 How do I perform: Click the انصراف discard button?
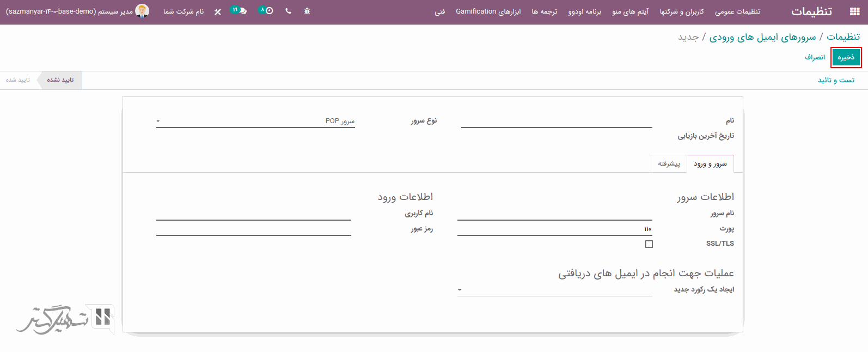point(815,57)
